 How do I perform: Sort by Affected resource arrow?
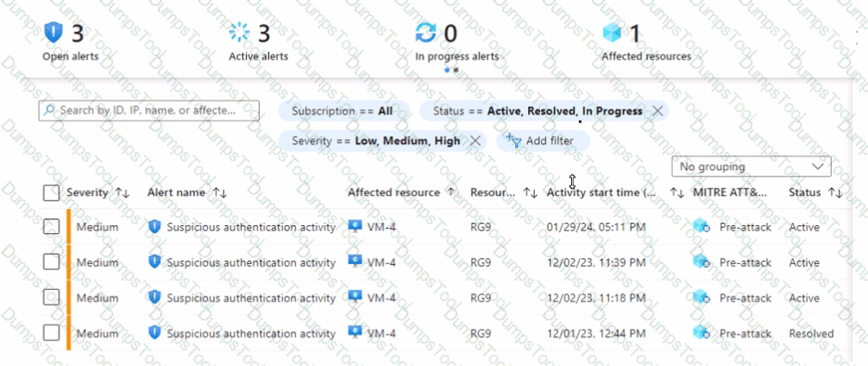click(450, 192)
